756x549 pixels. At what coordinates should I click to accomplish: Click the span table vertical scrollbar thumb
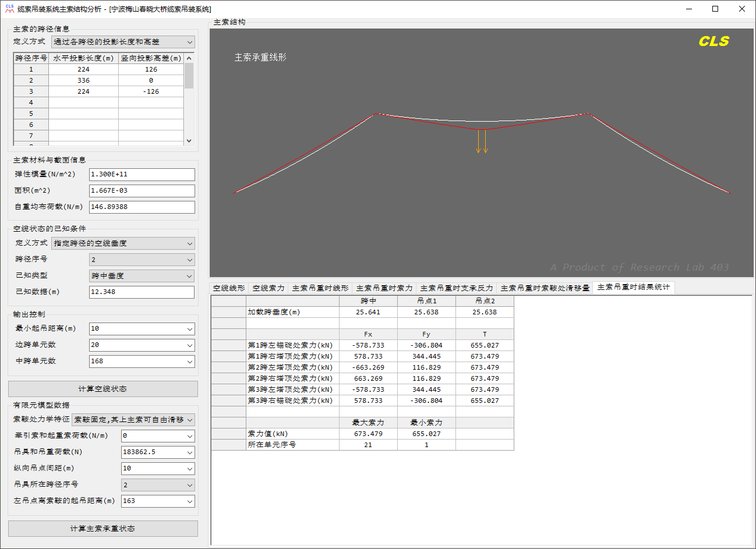[x=189, y=76]
